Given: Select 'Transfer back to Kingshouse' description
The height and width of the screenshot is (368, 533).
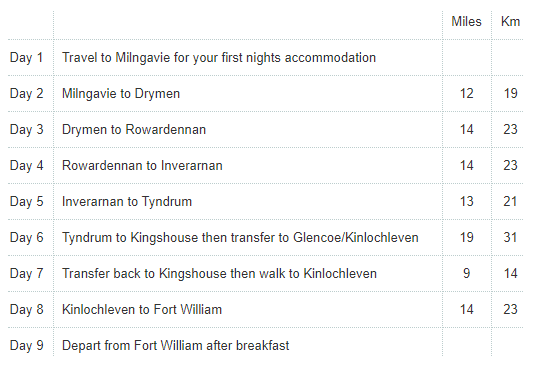Looking at the screenshot, I should pyautogui.click(x=219, y=274).
